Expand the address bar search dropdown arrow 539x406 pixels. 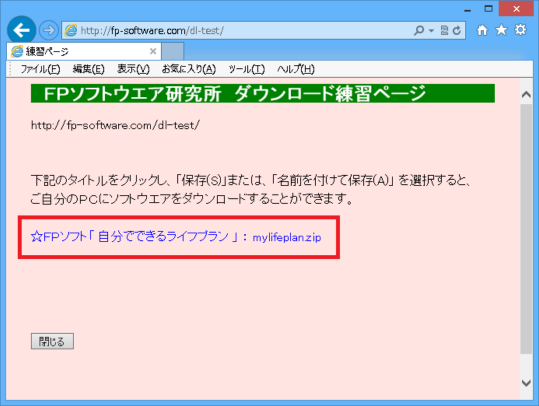click(x=431, y=31)
